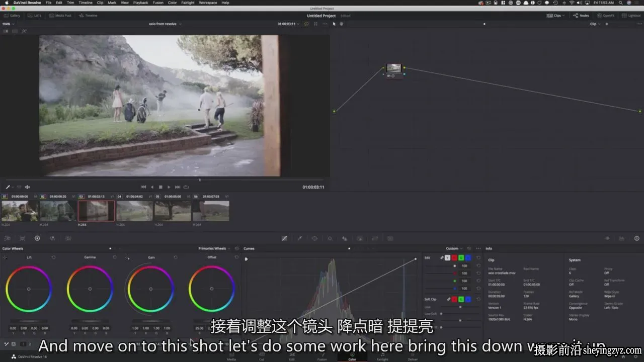Open the Motion Effects palette
The image size is (644, 362).
click(67, 238)
